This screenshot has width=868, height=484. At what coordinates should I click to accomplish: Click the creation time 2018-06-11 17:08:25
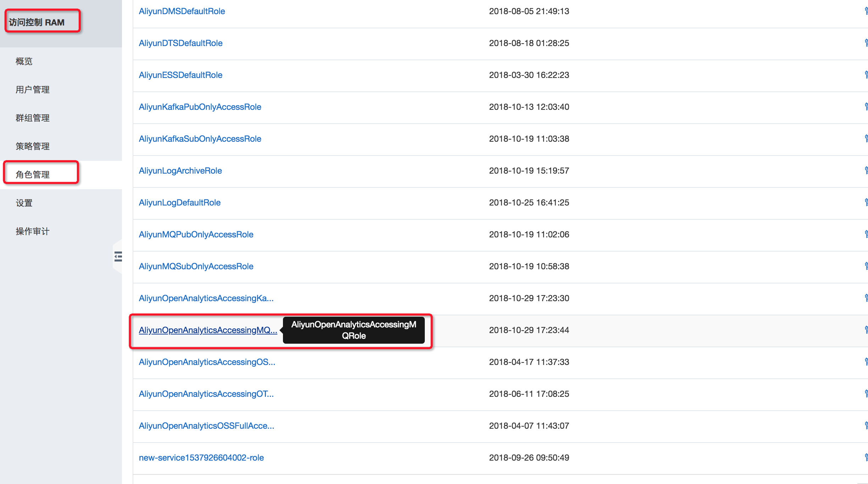tap(529, 394)
